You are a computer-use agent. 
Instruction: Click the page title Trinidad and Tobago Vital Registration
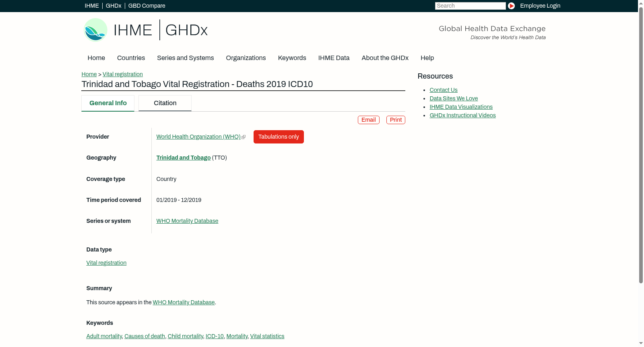coord(197,84)
